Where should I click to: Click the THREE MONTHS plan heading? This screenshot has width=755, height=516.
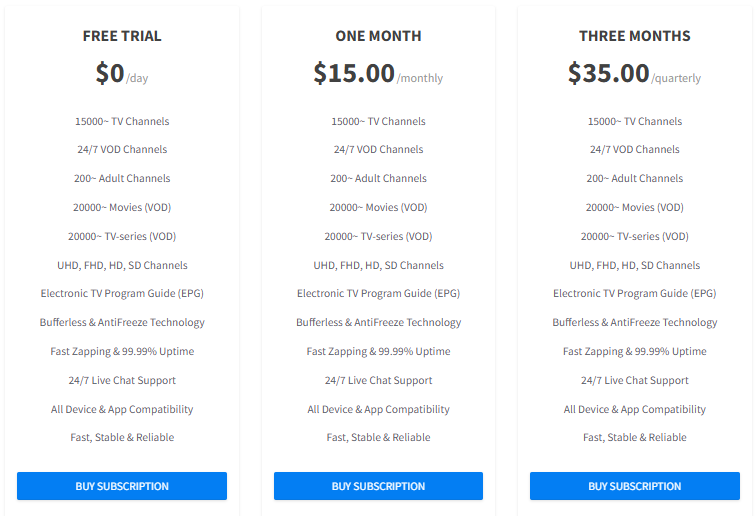635,36
